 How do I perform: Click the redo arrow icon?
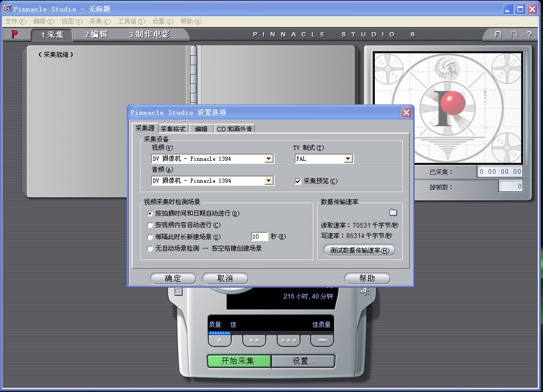(514, 34)
